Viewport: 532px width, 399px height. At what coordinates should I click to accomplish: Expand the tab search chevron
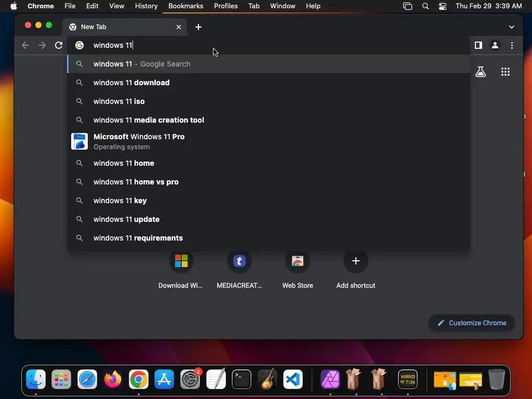click(512, 27)
